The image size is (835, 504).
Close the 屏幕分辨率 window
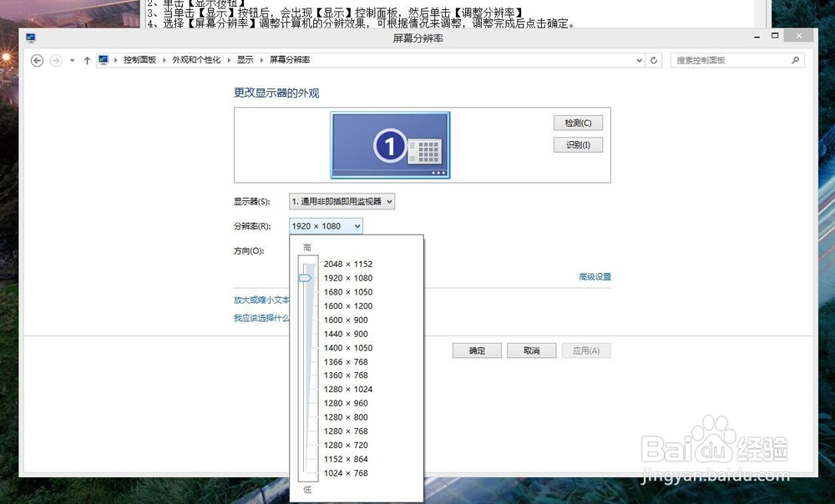799,36
